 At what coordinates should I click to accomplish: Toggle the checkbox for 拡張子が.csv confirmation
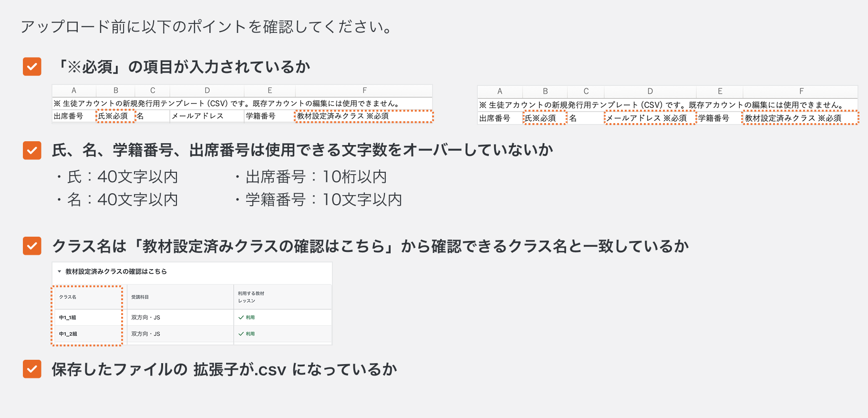click(x=31, y=369)
